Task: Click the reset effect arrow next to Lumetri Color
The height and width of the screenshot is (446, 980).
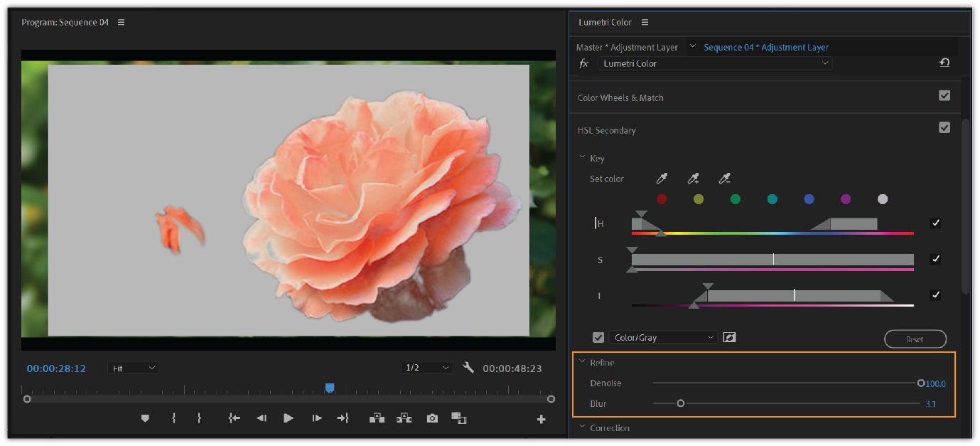Action: click(944, 63)
